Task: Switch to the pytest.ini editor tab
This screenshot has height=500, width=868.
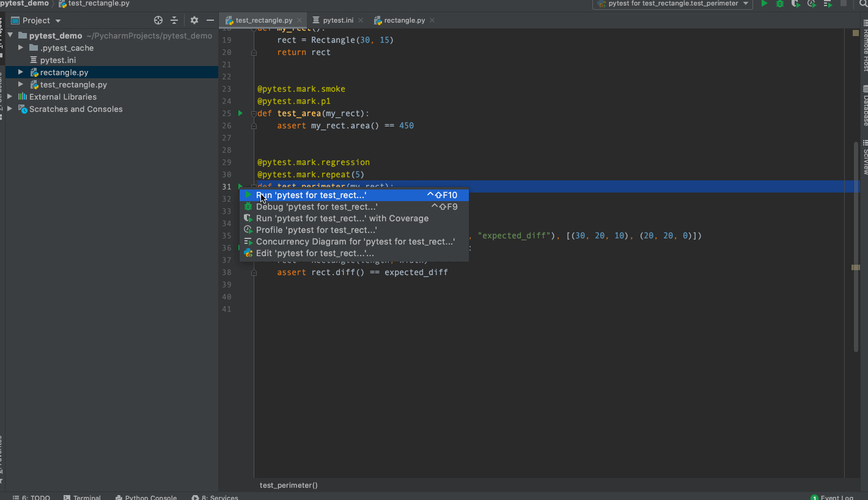Action: pyautogui.click(x=338, y=20)
